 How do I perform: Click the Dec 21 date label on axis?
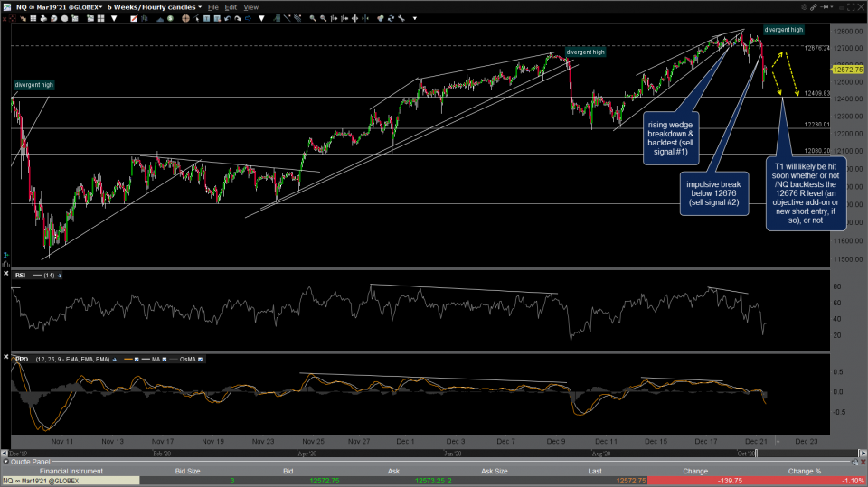(756, 441)
